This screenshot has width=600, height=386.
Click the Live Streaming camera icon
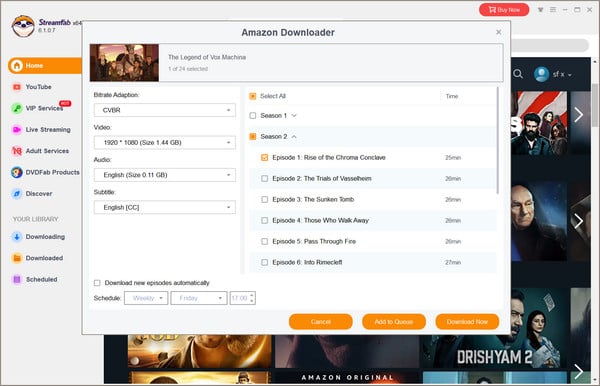(16, 130)
